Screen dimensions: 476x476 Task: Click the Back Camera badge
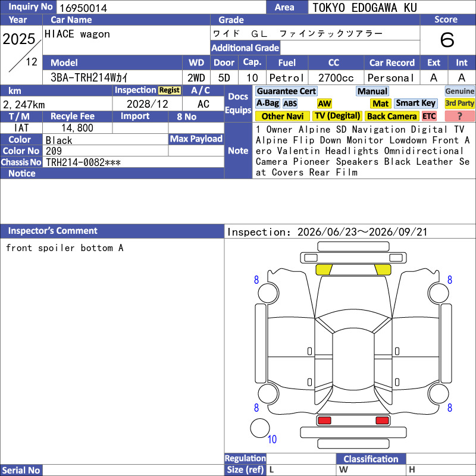tap(392, 116)
